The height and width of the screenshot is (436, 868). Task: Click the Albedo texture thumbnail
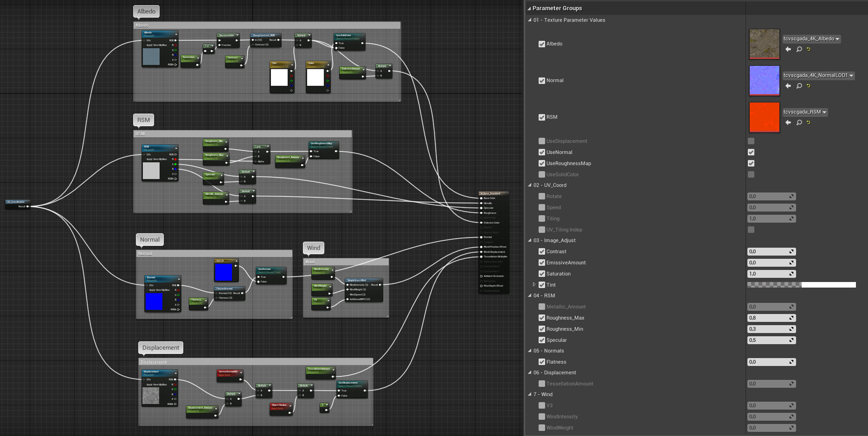[x=764, y=44]
